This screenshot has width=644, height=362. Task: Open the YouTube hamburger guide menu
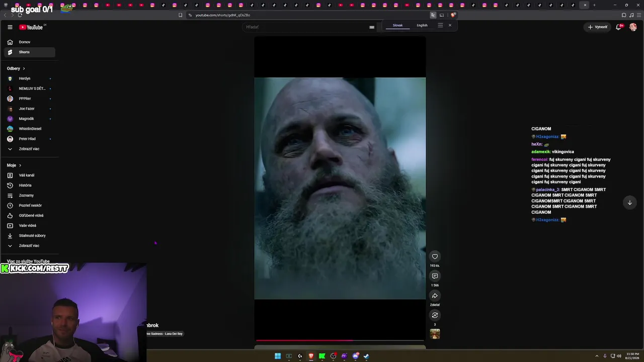coord(10,27)
